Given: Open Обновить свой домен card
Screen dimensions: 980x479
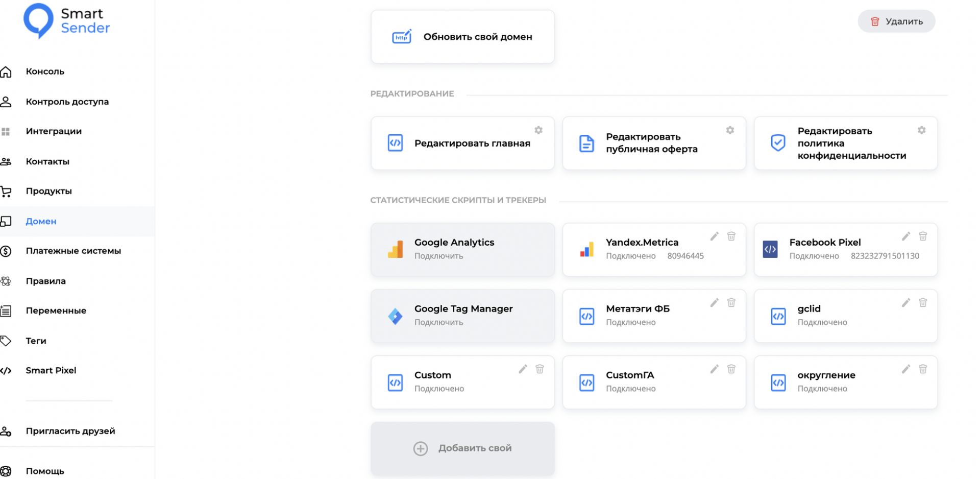Looking at the screenshot, I should pos(462,37).
